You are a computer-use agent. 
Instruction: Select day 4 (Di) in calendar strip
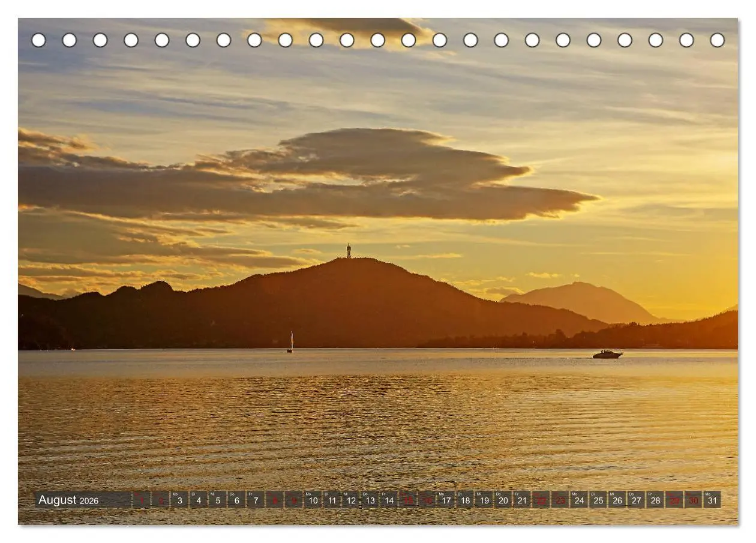pyautogui.click(x=199, y=500)
